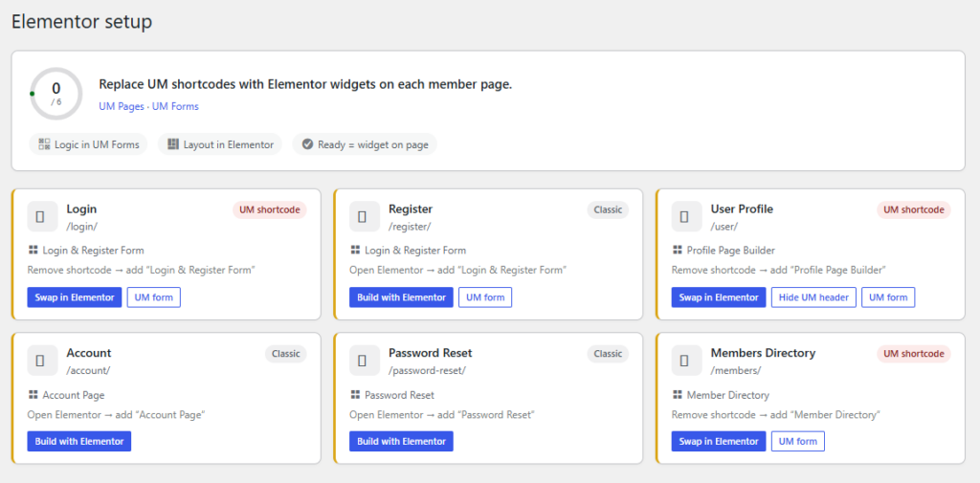Click the Register card title

pyautogui.click(x=411, y=209)
